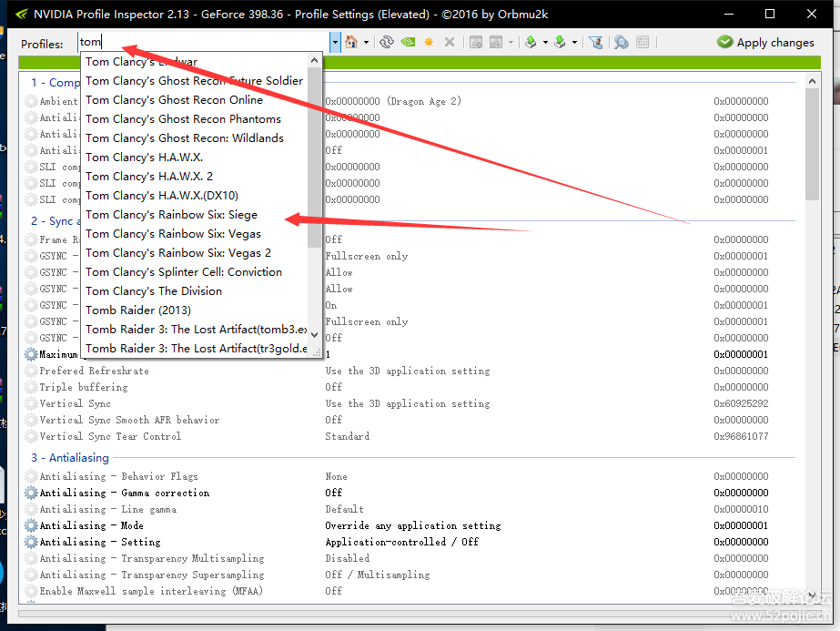Click the import profiles icon
Viewport: 840px width, 631px height.
[560, 43]
